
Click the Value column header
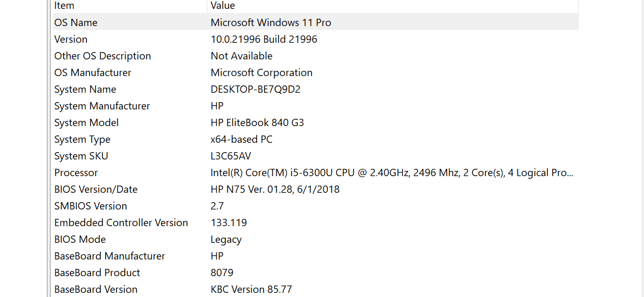point(222,6)
